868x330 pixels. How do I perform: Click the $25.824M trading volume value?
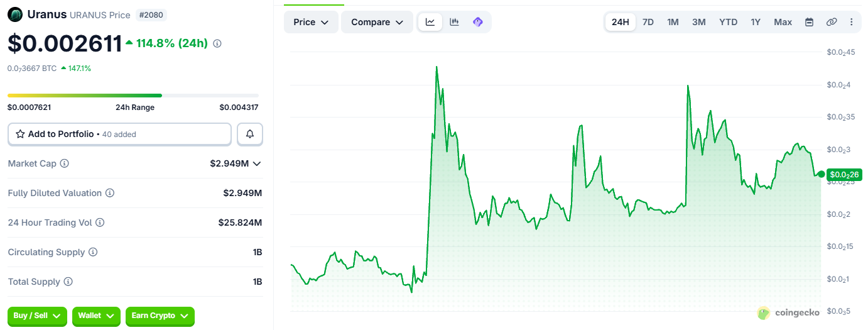240,223
